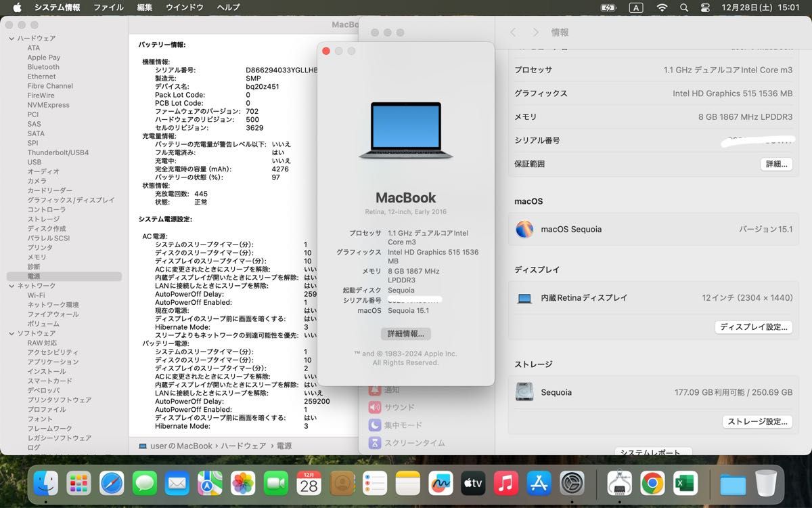Select アプリケーション under ソフトウェア
Screen dimensions: 812x508
coord(53,362)
